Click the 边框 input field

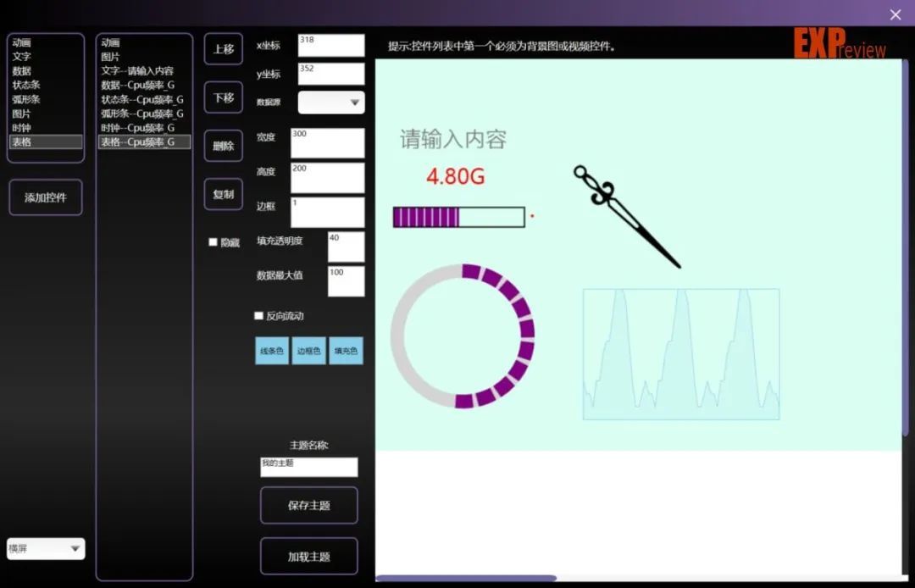(x=328, y=213)
